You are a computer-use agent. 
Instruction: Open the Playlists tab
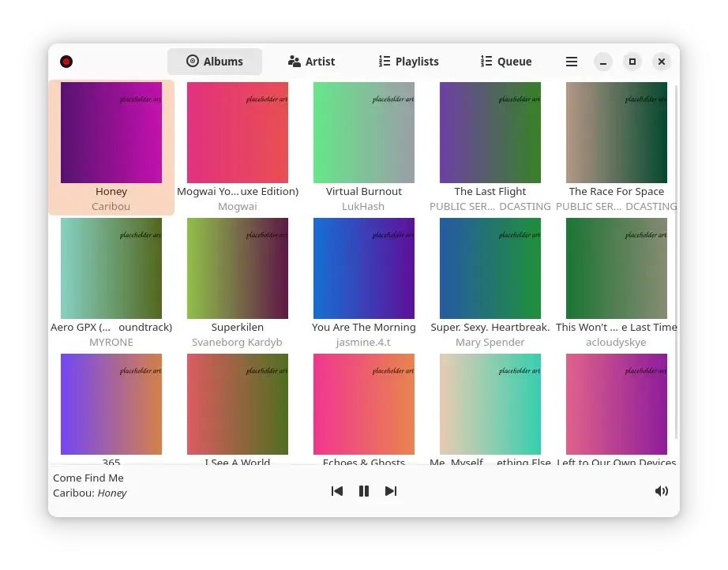[408, 61]
